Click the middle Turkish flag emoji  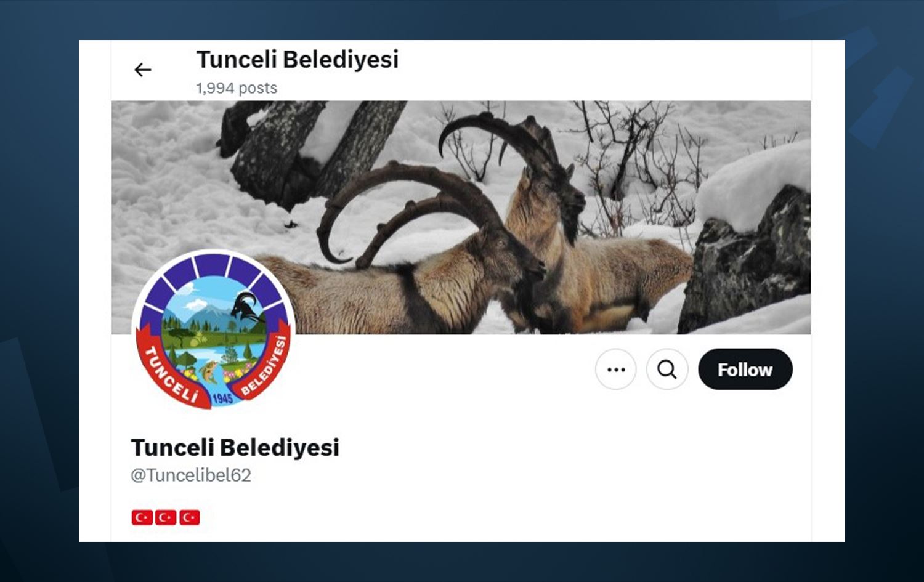166,517
